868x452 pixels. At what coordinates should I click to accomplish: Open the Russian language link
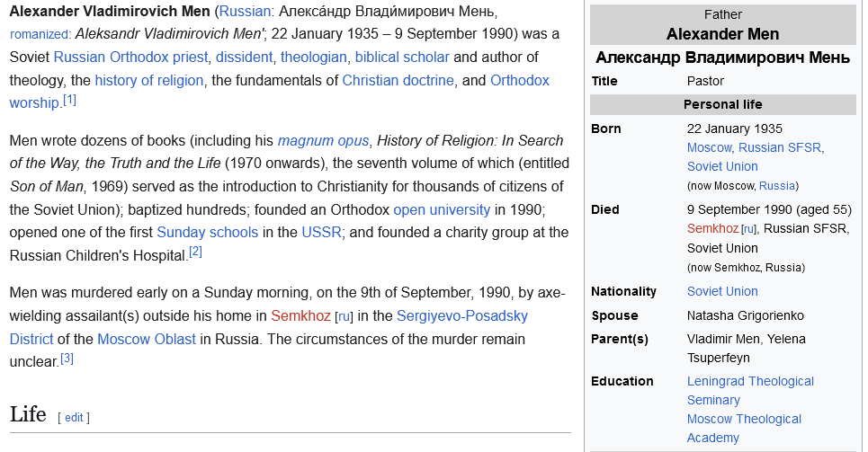(x=245, y=11)
